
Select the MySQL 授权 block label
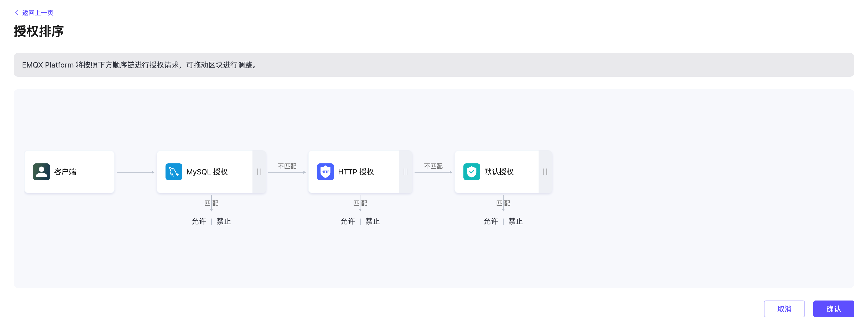coord(207,172)
